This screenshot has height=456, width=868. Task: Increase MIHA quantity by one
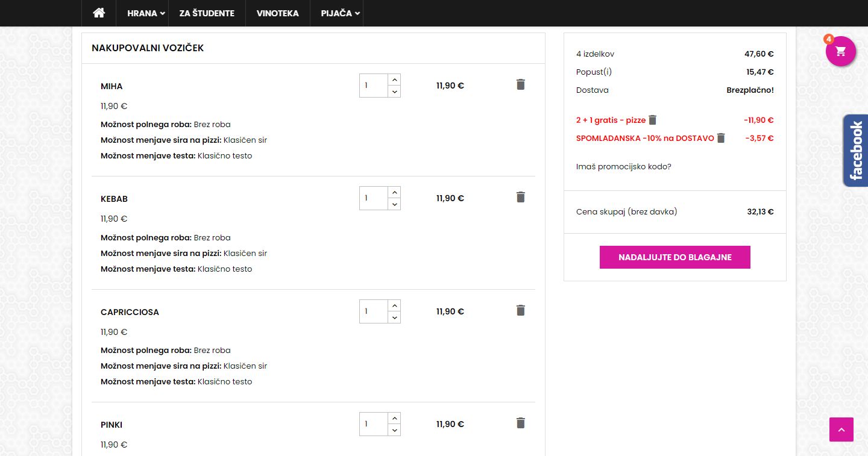click(394, 80)
